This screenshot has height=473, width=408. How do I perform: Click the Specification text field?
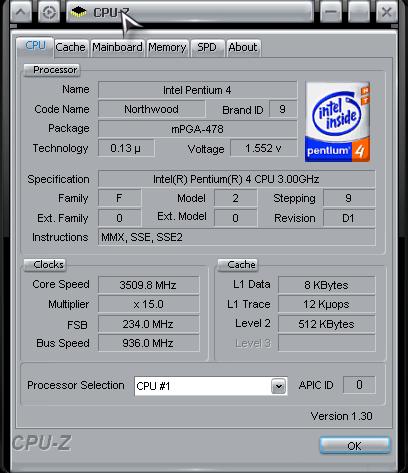pos(237,179)
